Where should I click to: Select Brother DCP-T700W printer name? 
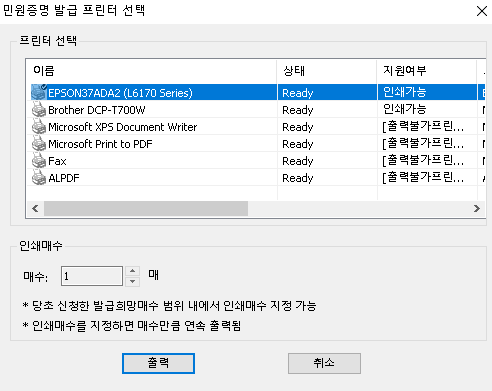tap(97, 110)
